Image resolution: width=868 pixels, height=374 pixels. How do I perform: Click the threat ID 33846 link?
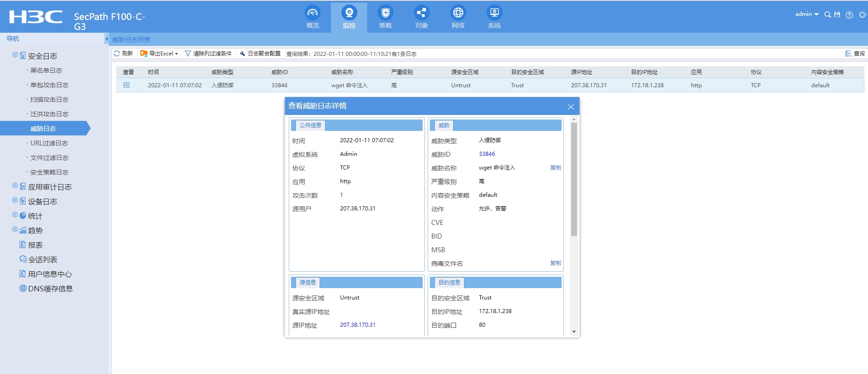coord(487,154)
